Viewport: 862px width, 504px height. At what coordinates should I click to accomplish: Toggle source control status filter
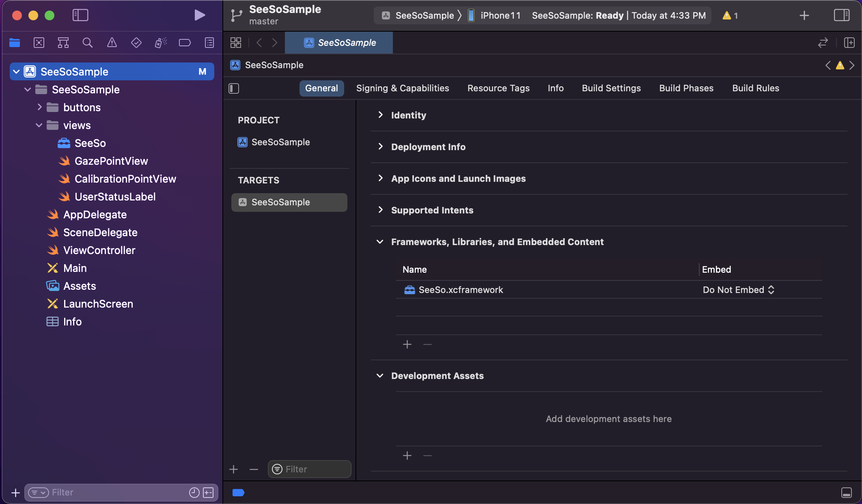coord(208,493)
